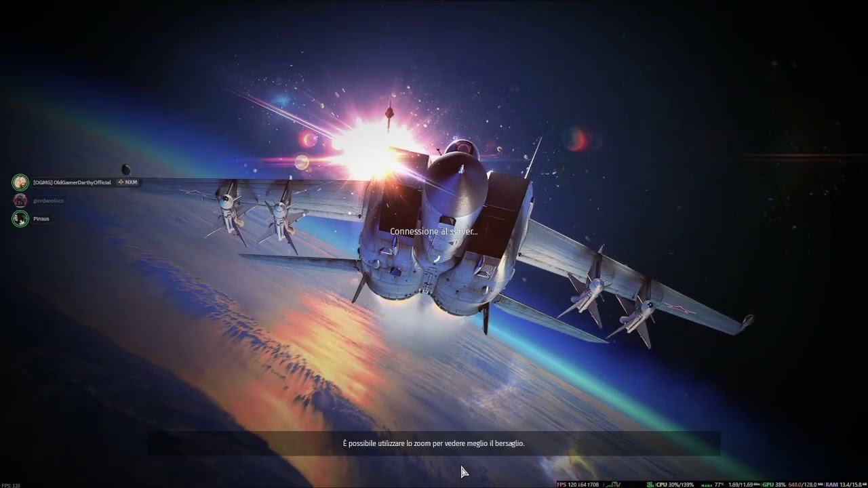This screenshot has height=488, width=868.
Task: Click the NXM server tag badge
Action: coord(127,182)
